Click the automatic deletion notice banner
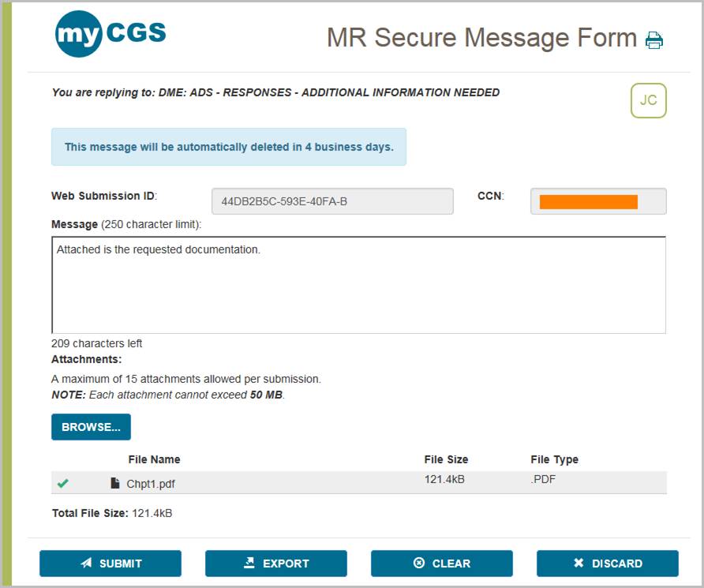Viewport: 704px width, 588px height. coord(228,147)
